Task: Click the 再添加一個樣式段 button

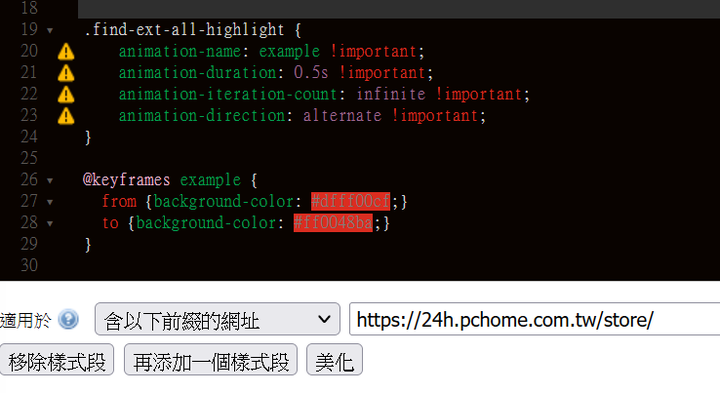Action: tap(211, 360)
